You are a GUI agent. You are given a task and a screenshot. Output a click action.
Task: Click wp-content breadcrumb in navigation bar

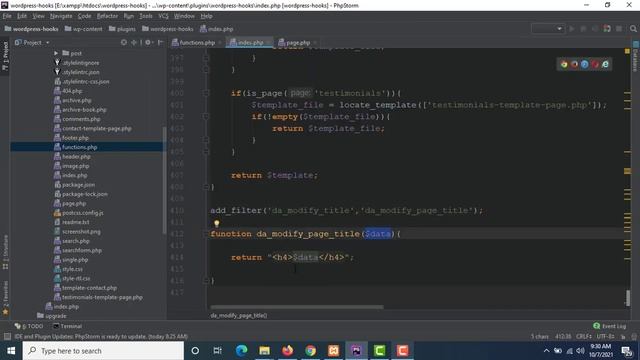84,29
